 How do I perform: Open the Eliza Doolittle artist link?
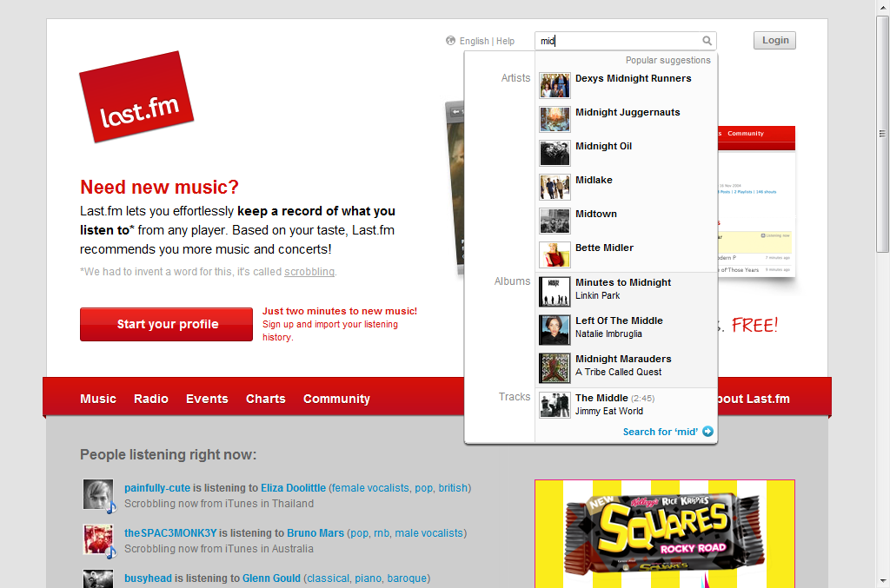[294, 487]
